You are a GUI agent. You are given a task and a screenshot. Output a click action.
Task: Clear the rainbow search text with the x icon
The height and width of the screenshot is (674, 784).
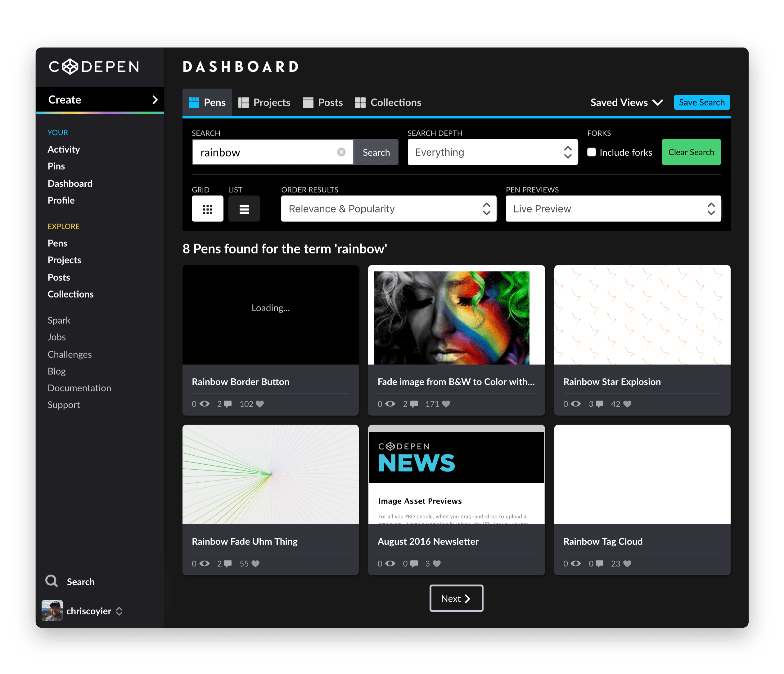click(x=341, y=152)
